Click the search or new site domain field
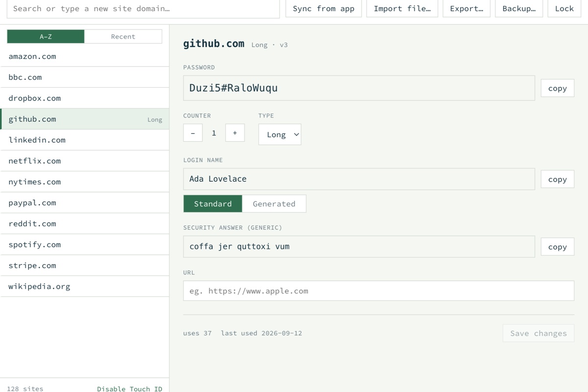The height and width of the screenshot is (392, 588). pos(143,8)
